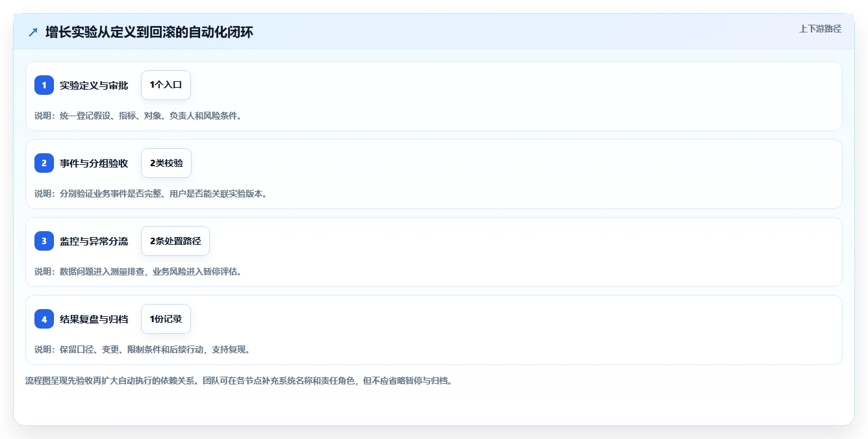Click the 1个入口 chip

point(166,85)
